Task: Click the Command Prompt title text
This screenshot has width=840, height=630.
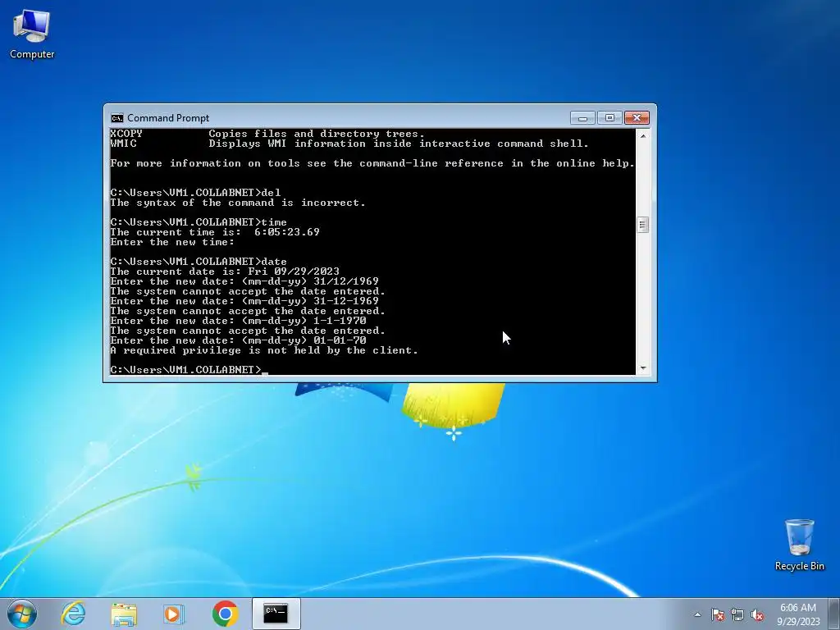Action: pos(168,118)
